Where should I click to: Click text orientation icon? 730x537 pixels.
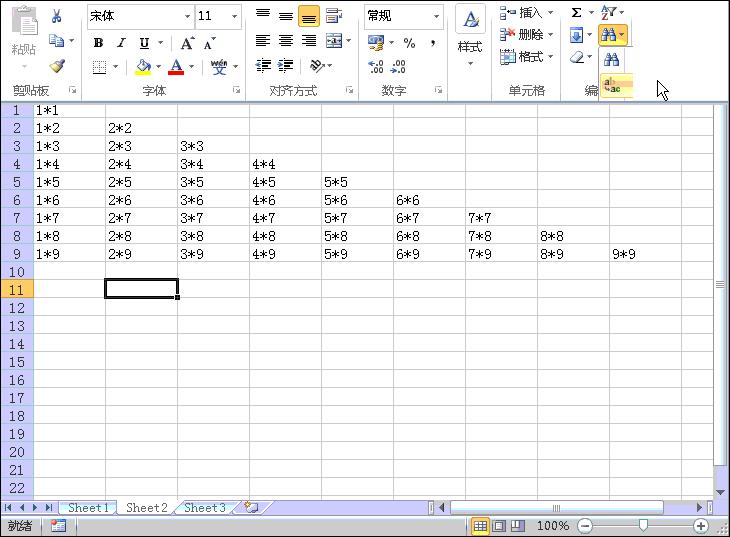click(x=318, y=66)
